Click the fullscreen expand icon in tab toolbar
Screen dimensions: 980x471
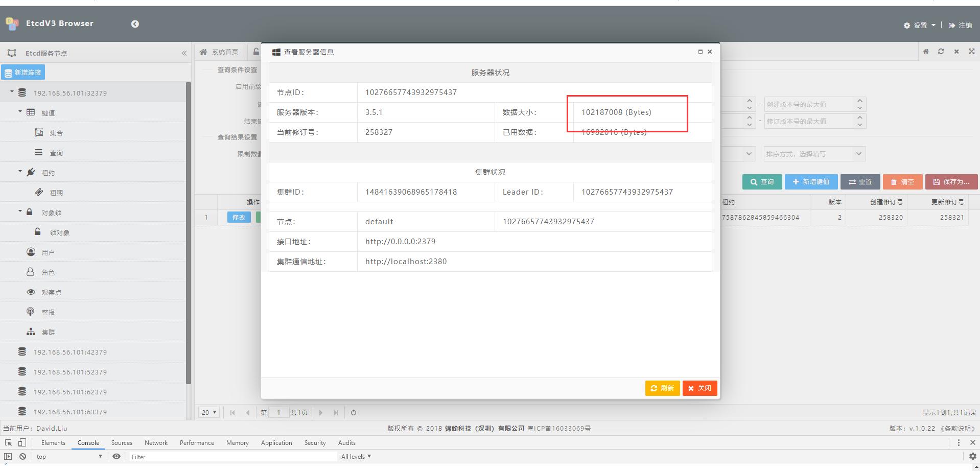click(971, 52)
